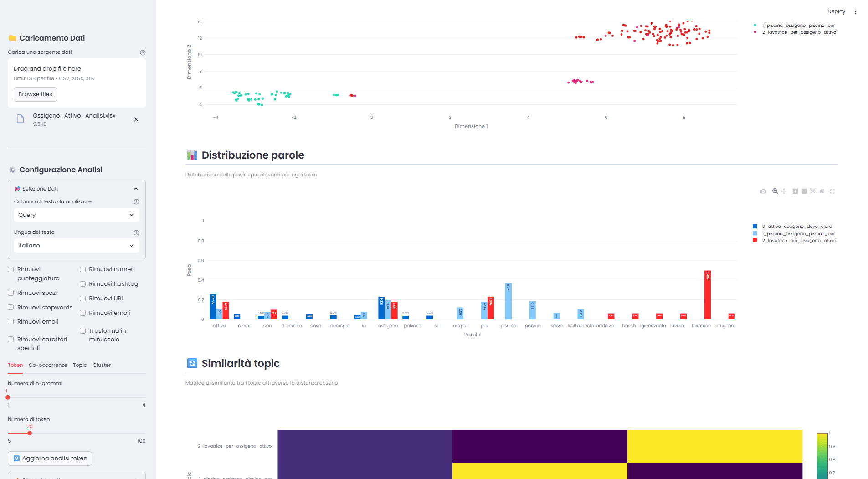Switch to the Cluster tab
Screen dimensions: 868x479
tap(102, 366)
